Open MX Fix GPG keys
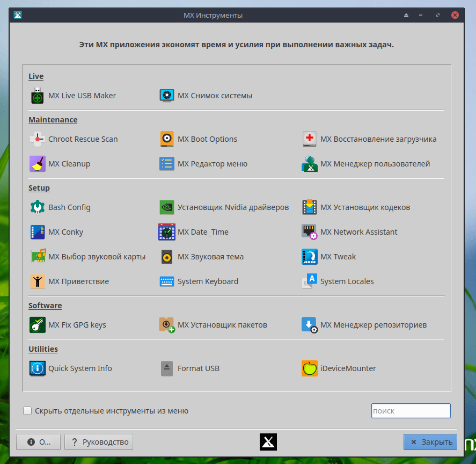The height and width of the screenshot is (464, 476). click(77, 325)
